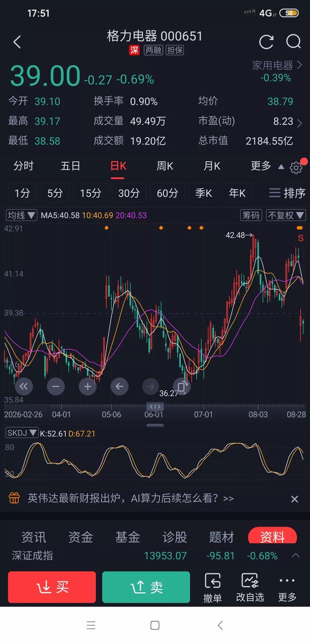
Task: Select the 年K yearly option
Action: pos(237,193)
